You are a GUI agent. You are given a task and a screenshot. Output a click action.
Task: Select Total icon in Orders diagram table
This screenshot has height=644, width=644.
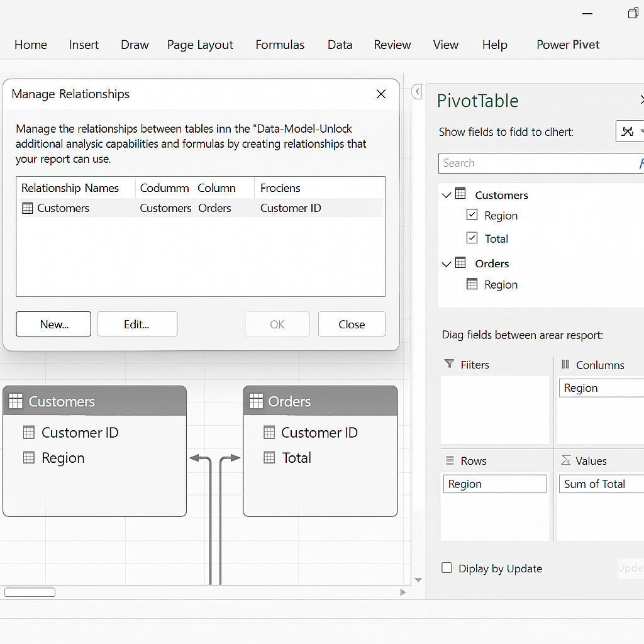[269, 458]
